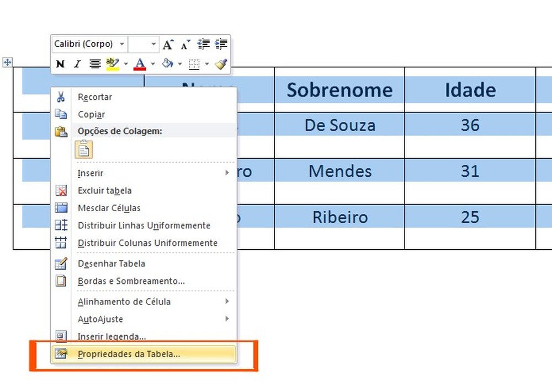Image resolution: width=552 pixels, height=392 pixels.
Task: Click the center alignment icon
Action: pyautogui.click(x=95, y=64)
